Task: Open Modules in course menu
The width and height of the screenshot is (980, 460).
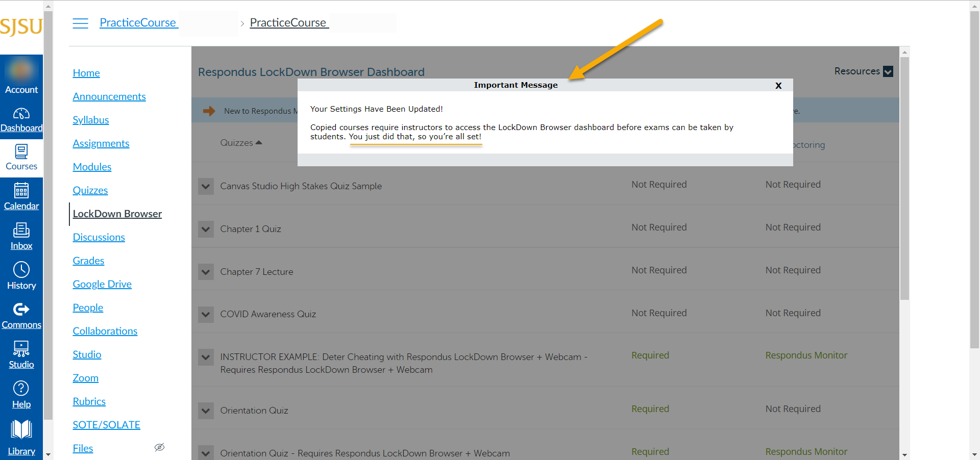Action: pyautogui.click(x=92, y=167)
